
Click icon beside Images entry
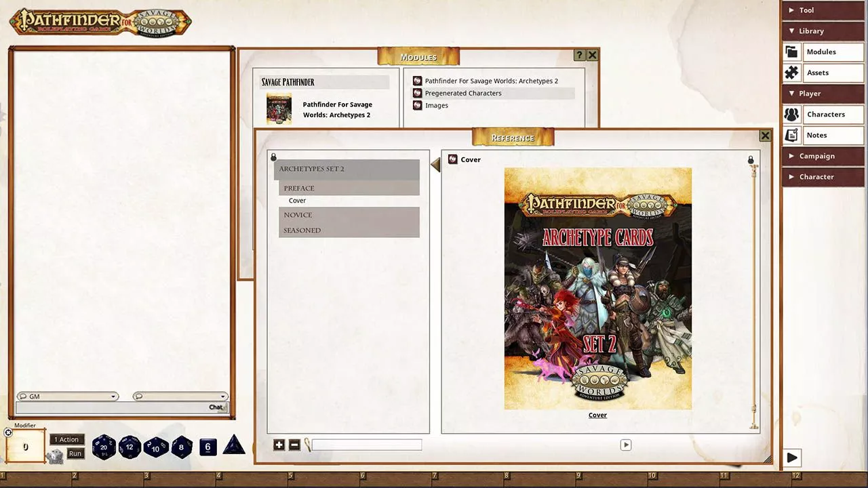[x=418, y=105]
